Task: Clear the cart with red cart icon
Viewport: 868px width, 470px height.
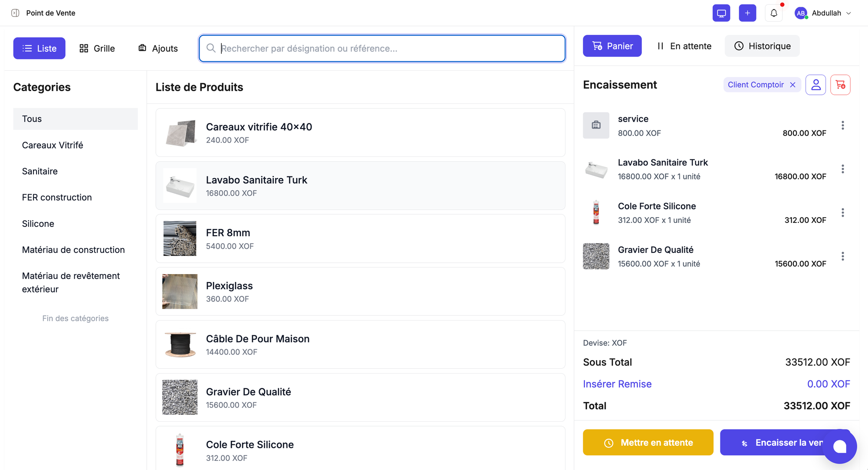Action: point(840,85)
